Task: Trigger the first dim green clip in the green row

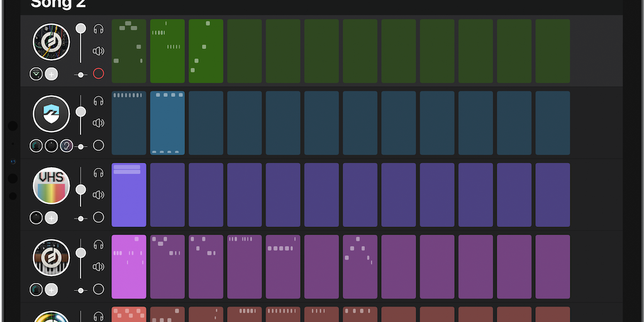Action: [129, 51]
